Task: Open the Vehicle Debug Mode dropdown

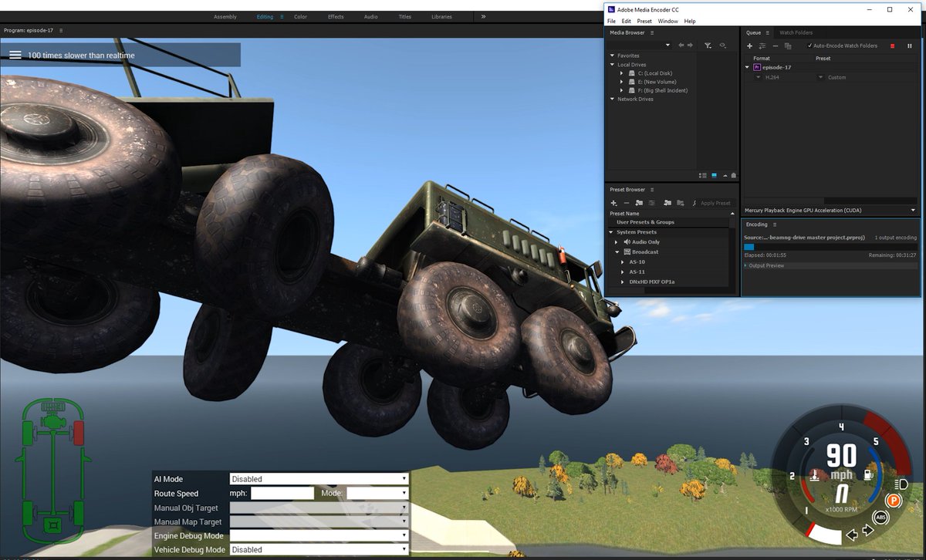Action: (319, 550)
